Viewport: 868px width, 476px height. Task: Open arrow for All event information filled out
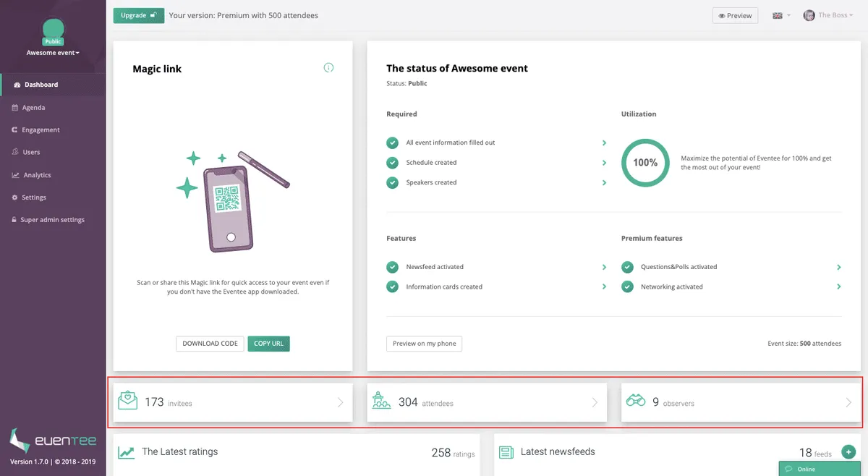pos(604,143)
